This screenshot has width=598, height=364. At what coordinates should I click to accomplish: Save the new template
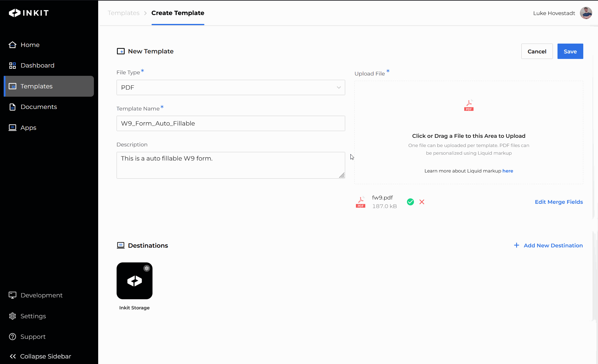pyautogui.click(x=570, y=51)
